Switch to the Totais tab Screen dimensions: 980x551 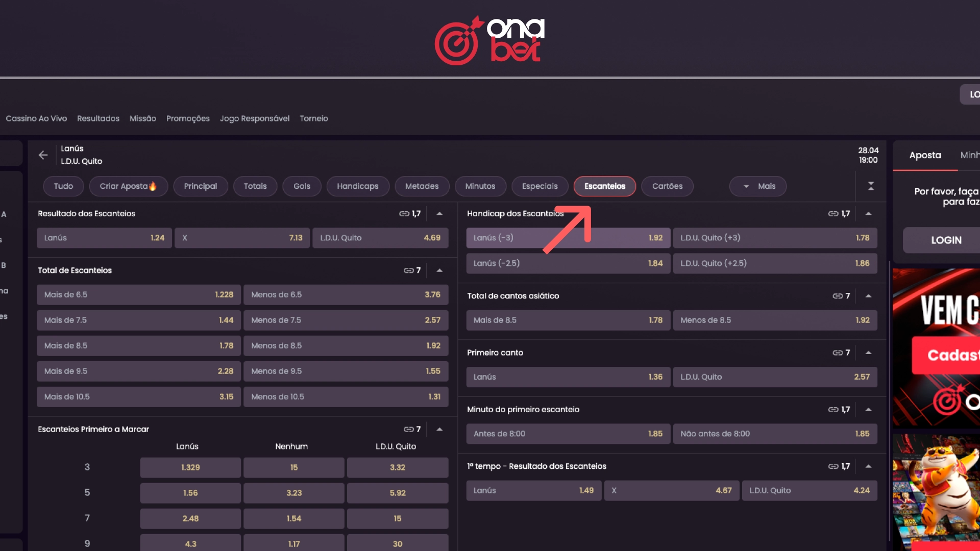(x=255, y=186)
